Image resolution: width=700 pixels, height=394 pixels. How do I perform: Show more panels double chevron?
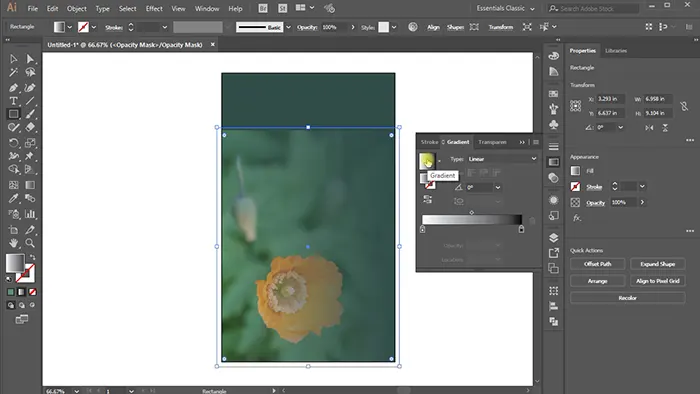[522, 142]
